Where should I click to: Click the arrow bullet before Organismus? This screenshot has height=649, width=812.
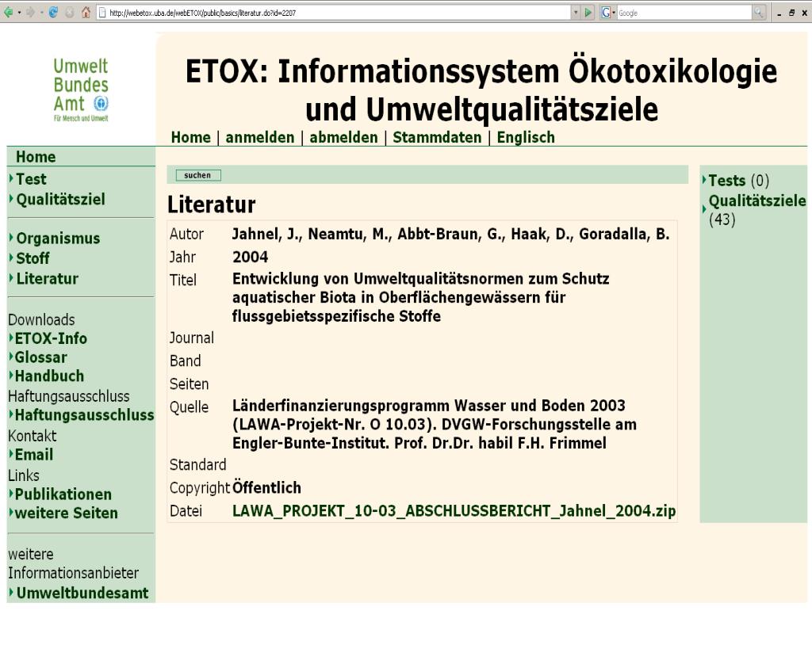pos(11,238)
